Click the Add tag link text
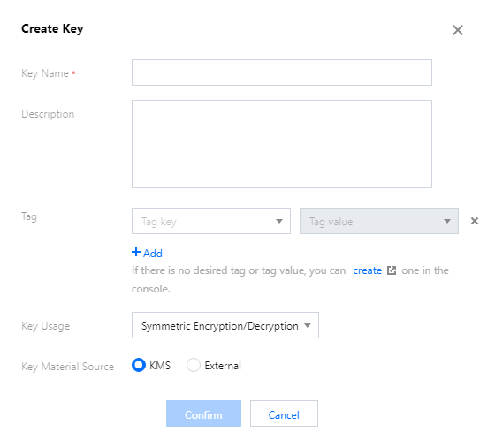480x448 pixels. (x=153, y=254)
